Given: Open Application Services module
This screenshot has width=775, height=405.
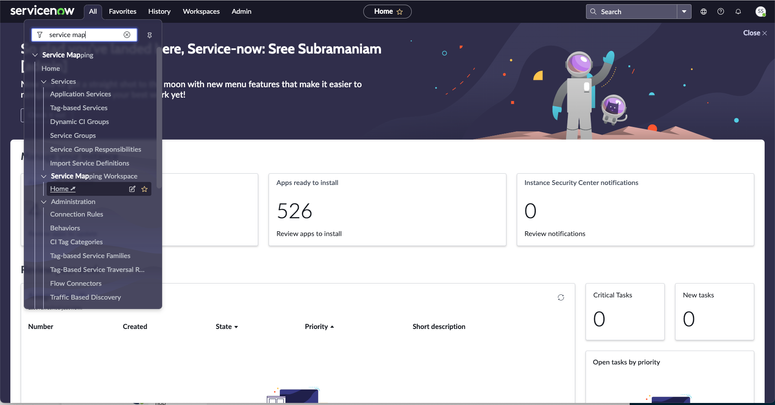Looking at the screenshot, I should [x=80, y=94].
